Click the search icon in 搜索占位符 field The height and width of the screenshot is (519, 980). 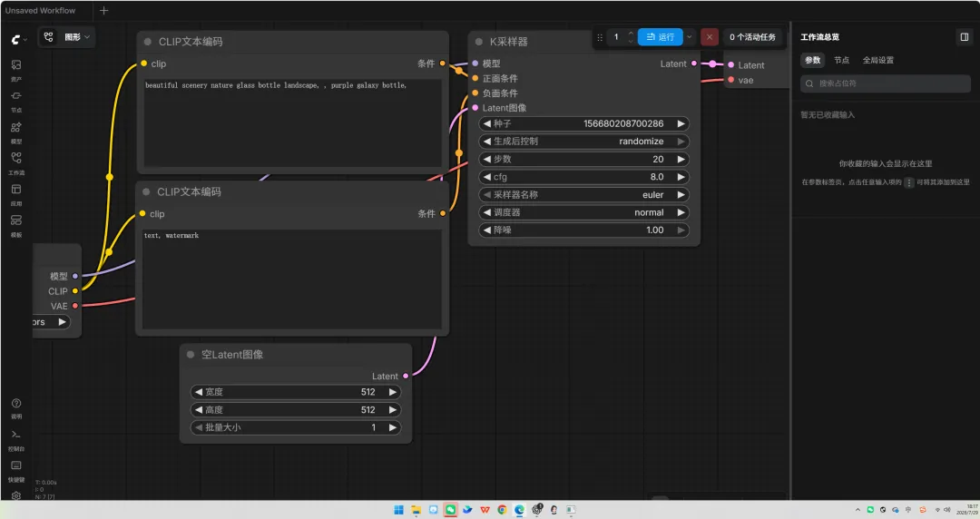(x=809, y=83)
